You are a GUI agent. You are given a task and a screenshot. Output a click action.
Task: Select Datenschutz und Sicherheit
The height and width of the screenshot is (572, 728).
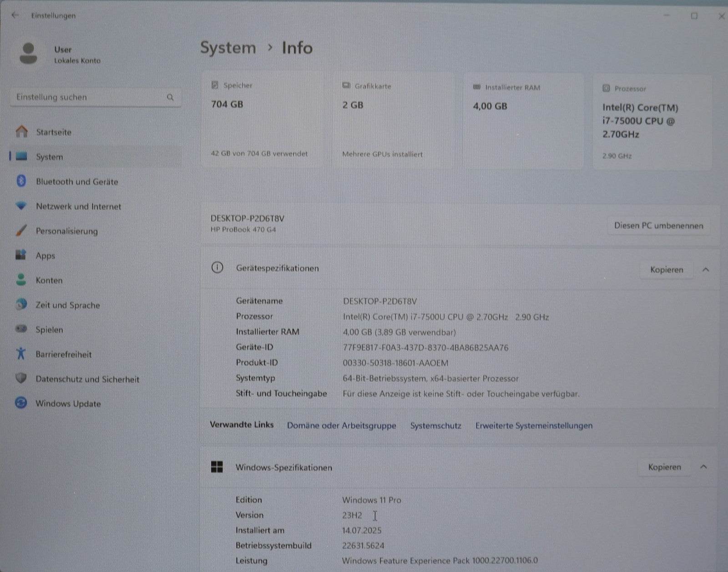(x=96, y=379)
